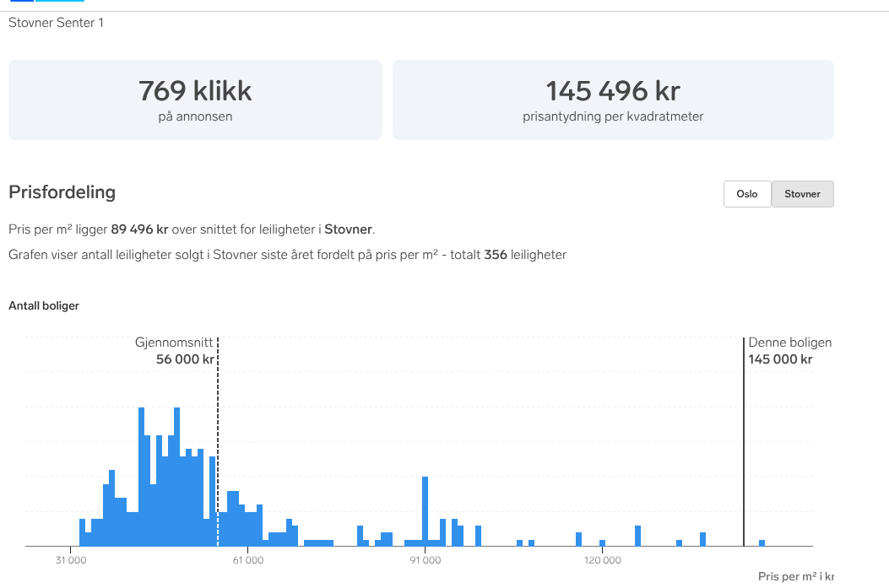Click the last histogram bar right of Denne boligen
This screenshot has height=588, width=889.
762,543
